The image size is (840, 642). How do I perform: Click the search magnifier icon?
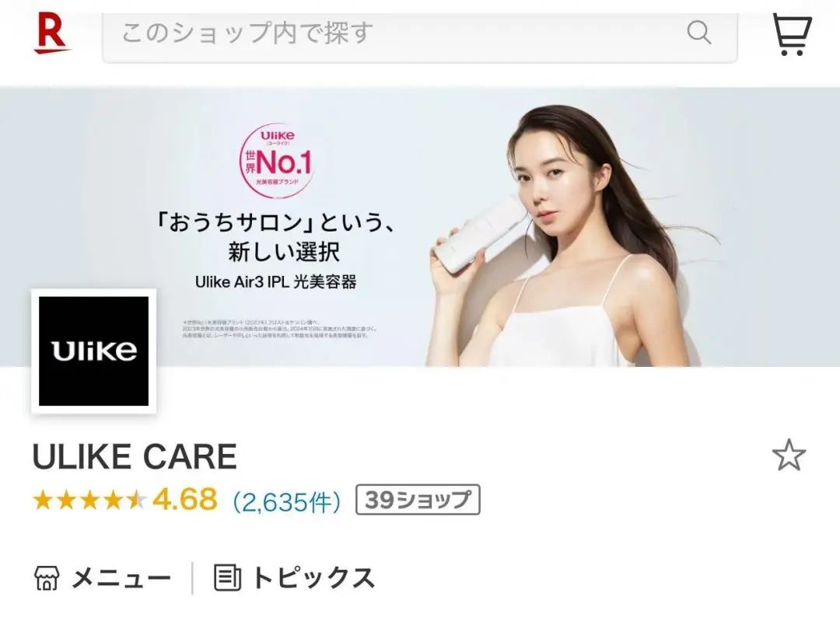[698, 33]
